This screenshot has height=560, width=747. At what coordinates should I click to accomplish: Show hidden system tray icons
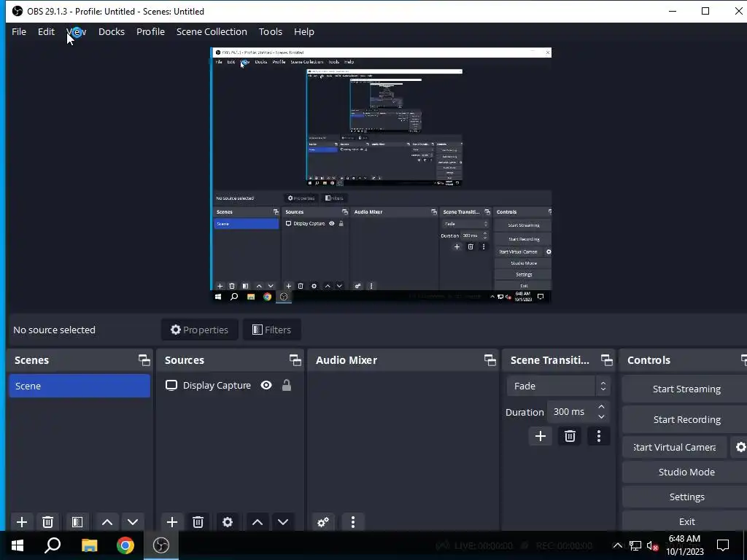[617, 545]
